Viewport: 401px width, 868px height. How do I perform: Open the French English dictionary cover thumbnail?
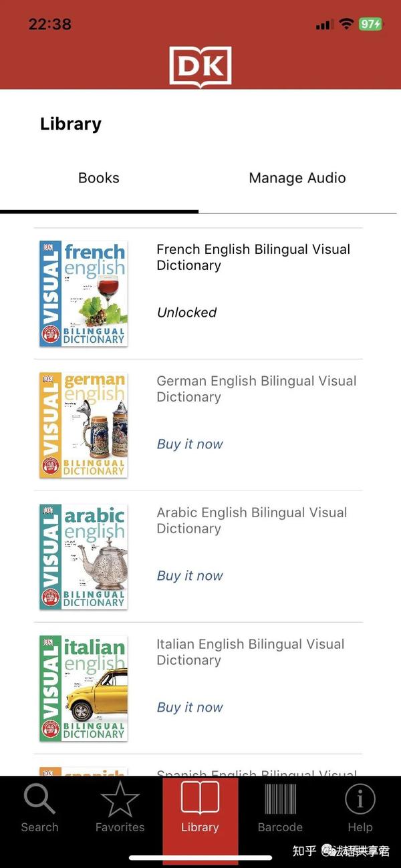[83, 293]
